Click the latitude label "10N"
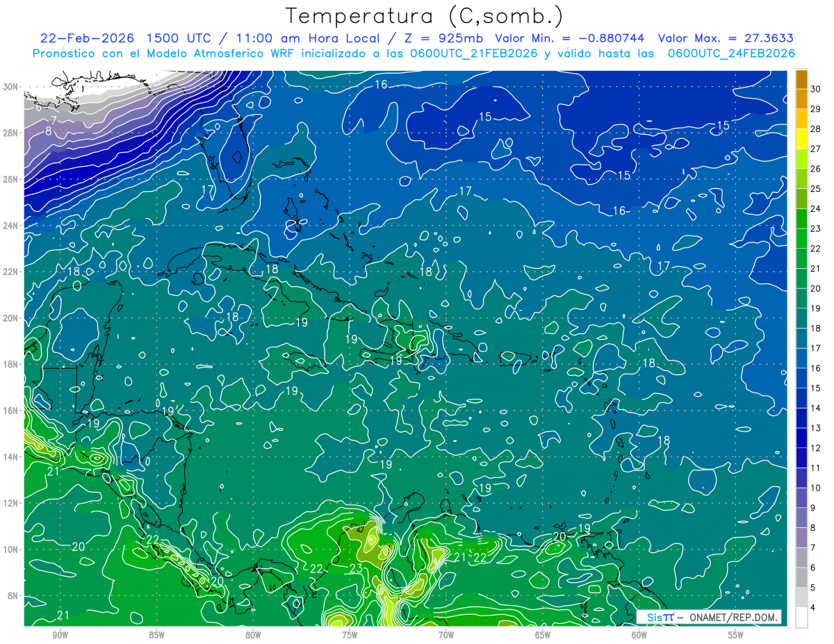Viewport: 834px width, 644px height. pyautogui.click(x=11, y=549)
